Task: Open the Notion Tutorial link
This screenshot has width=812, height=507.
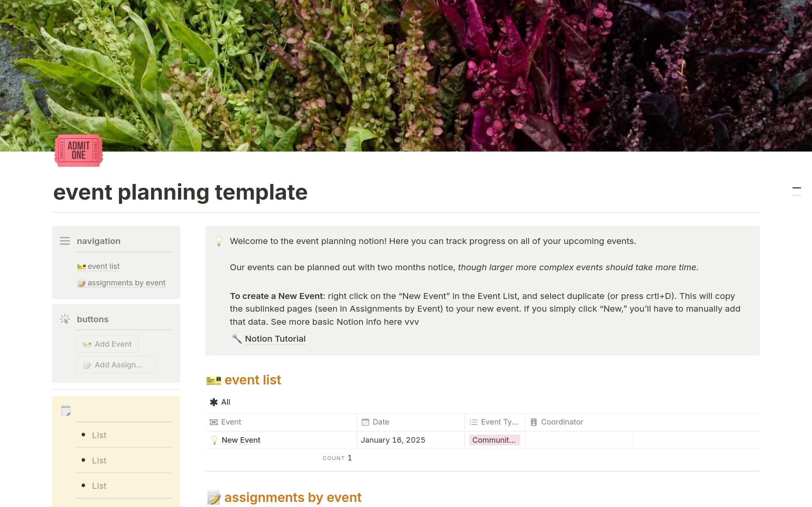Action: 275,338
